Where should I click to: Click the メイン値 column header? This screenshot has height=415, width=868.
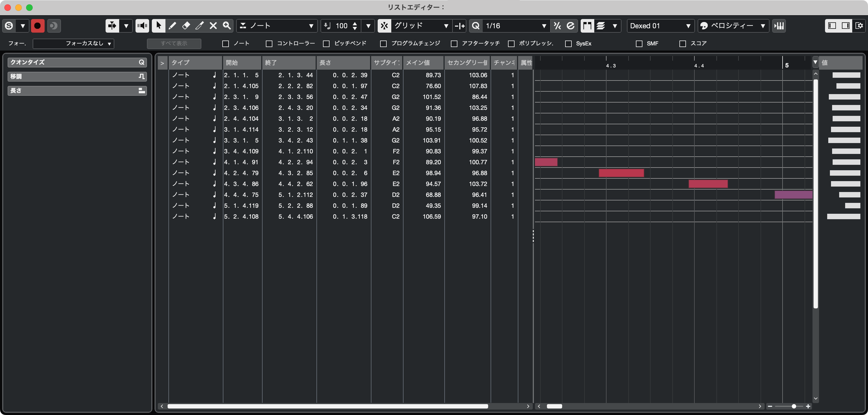pyautogui.click(x=424, y=63)
